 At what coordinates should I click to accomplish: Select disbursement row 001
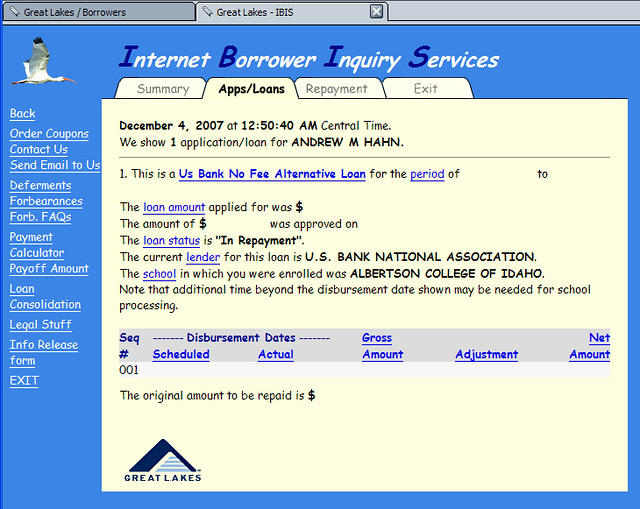[x=364, y=370]
